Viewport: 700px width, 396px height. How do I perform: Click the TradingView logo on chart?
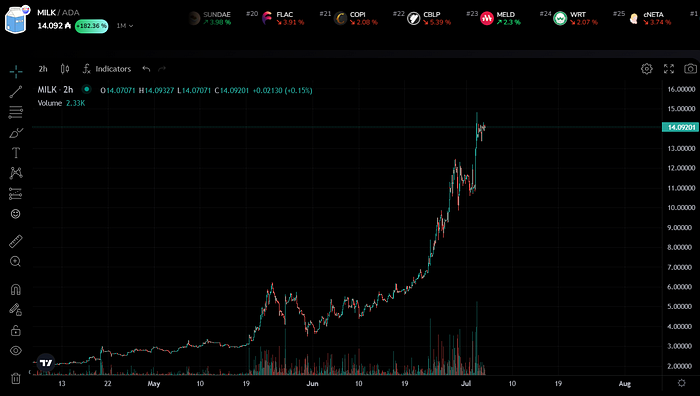(46, 363)
